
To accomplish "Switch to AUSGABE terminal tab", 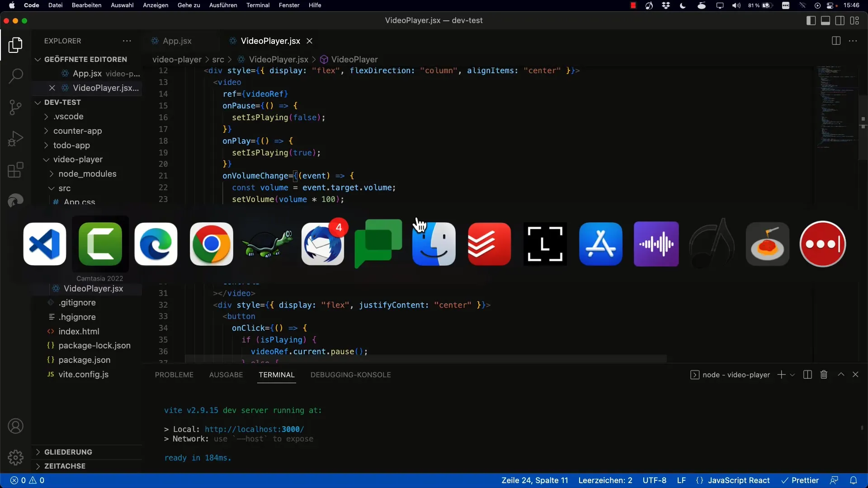I will (225, 374).
